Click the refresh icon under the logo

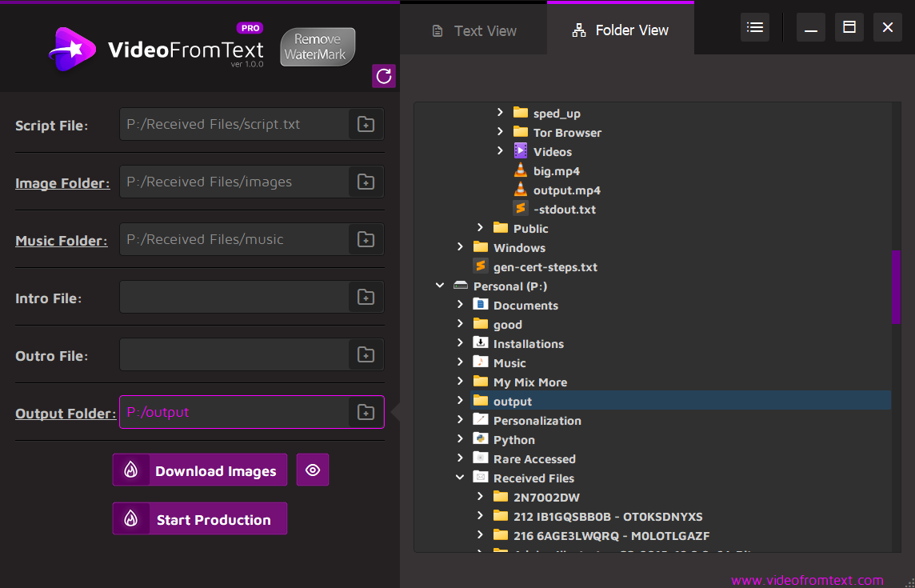[x=384, y=76]
